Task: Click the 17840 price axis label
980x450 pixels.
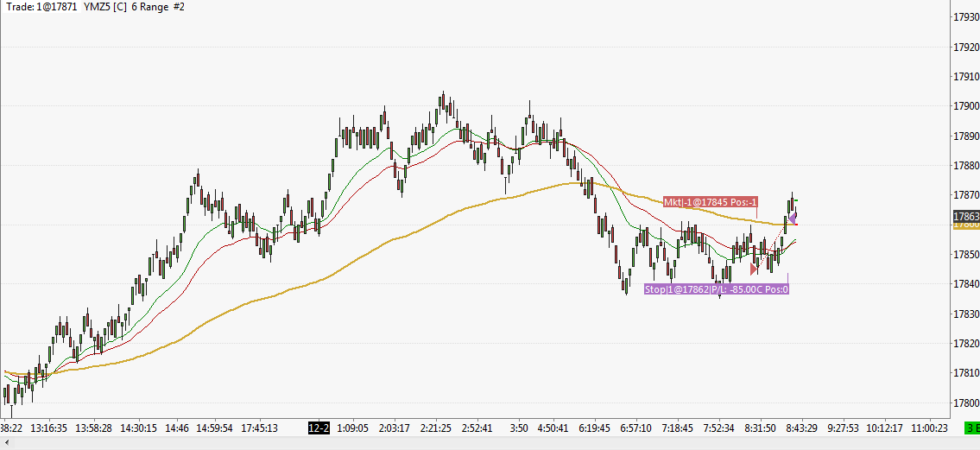Action: 966,284
